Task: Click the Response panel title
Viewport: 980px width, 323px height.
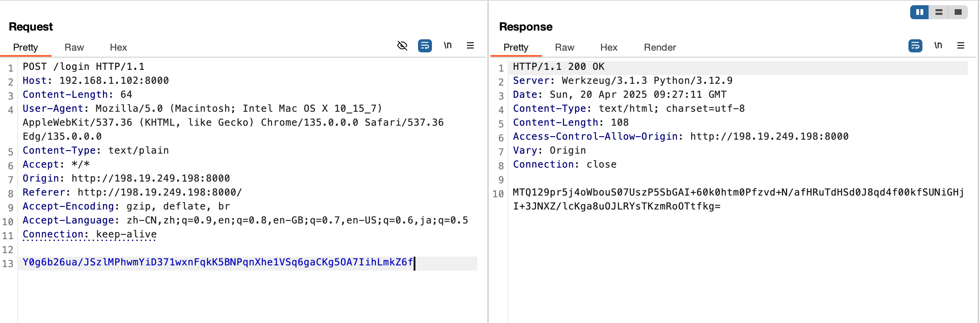Action: tap(526, 27)
